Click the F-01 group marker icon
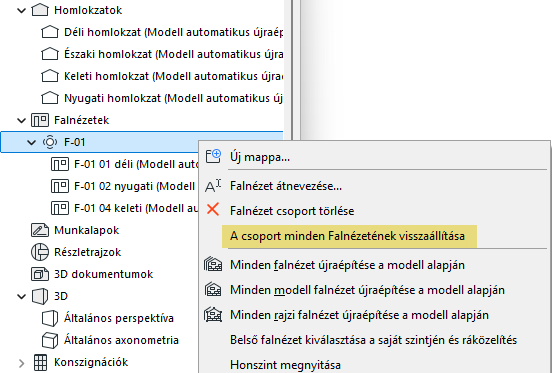The width and height of the screenshot is (552, 373). point(50,142)
